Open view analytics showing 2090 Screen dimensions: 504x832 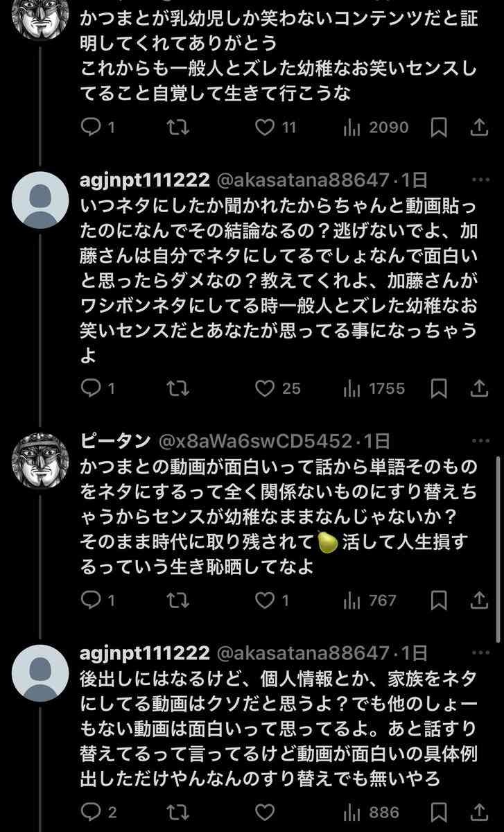[376, 128]
